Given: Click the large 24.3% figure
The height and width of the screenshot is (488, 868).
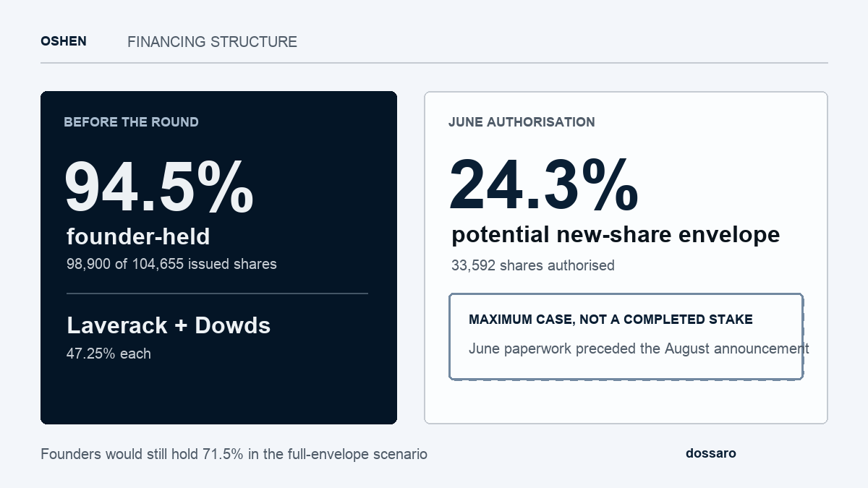Looking at the screenshot, I should coord(544,186).
